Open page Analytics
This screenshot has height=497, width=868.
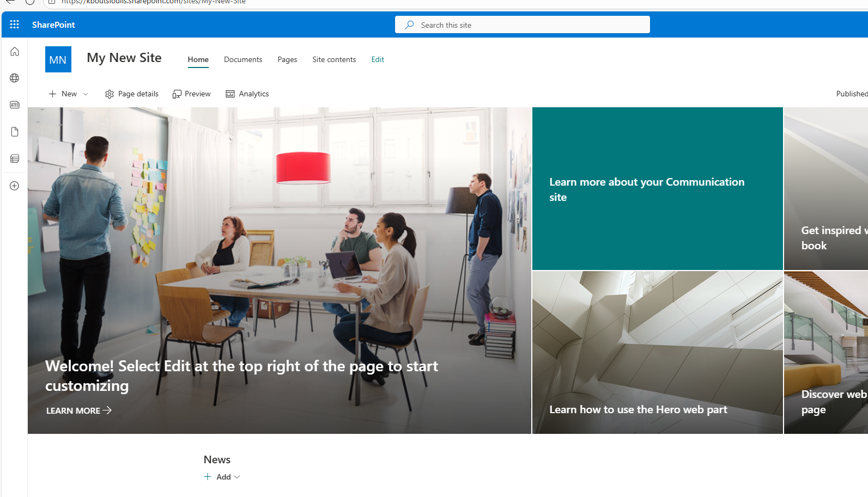[247, 94]
